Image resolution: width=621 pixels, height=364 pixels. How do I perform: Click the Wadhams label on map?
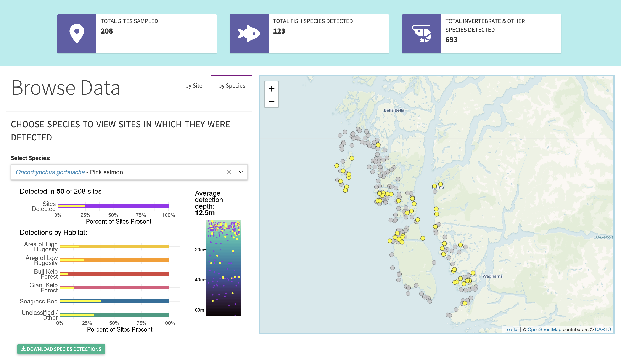[492, 276]
